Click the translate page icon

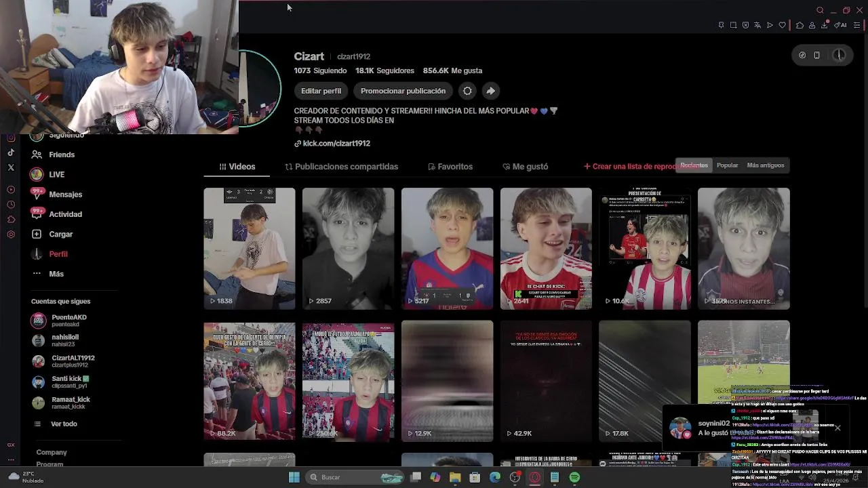point(757,25)
